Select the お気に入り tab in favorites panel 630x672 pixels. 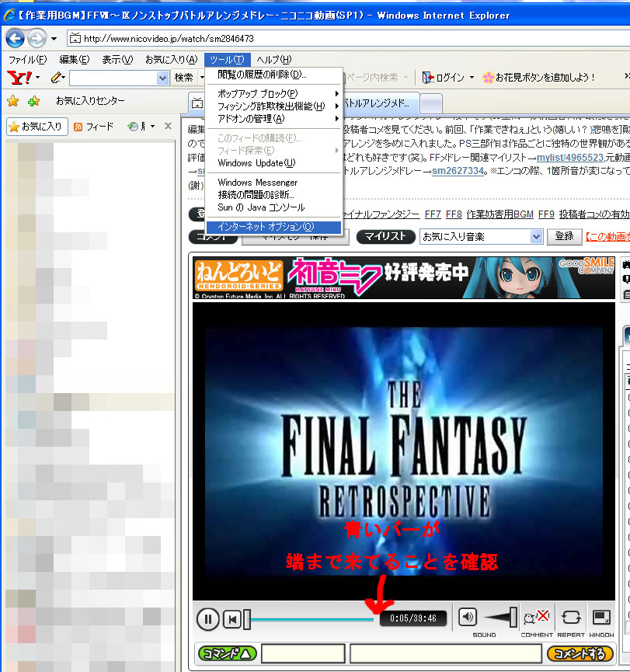pos(37,127)
